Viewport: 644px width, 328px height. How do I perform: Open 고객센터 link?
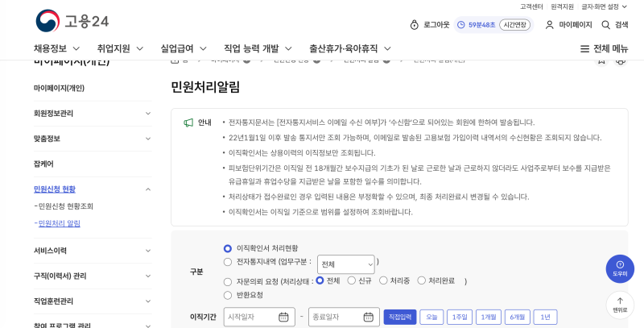coord(531,6)
